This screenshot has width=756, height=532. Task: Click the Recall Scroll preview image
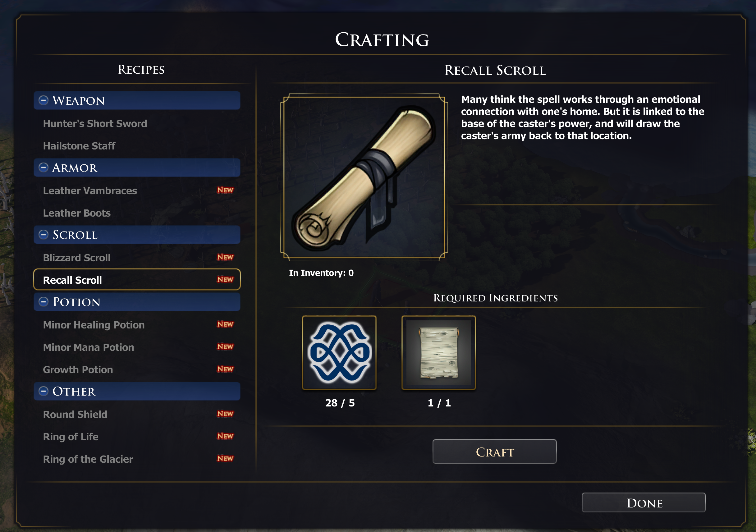pyautogui.click(x=364, y=177)
